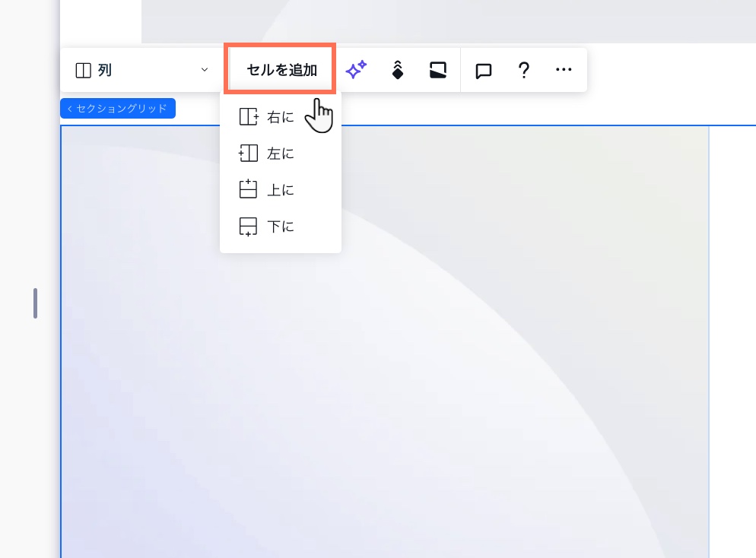Screen dimensions: 756x558
Task: Select the add-cell-right icon next to 右に
Action: pyautogui.click(x=248, y=116)
